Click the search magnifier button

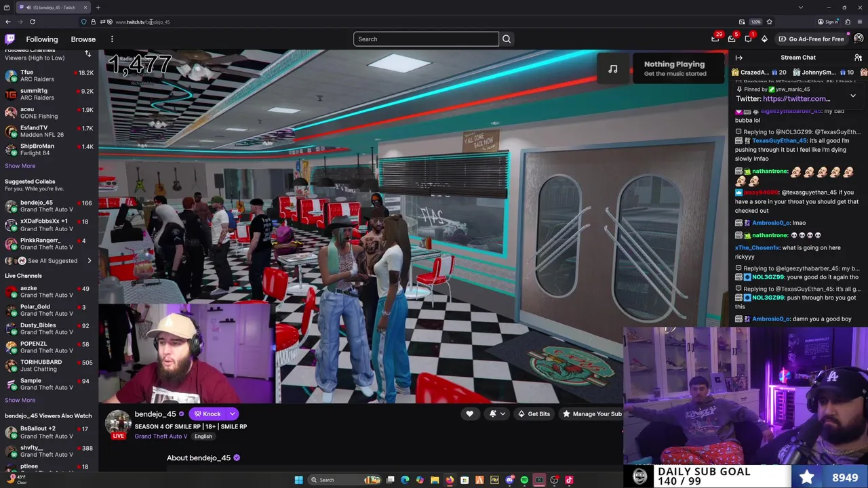[507, 39]
